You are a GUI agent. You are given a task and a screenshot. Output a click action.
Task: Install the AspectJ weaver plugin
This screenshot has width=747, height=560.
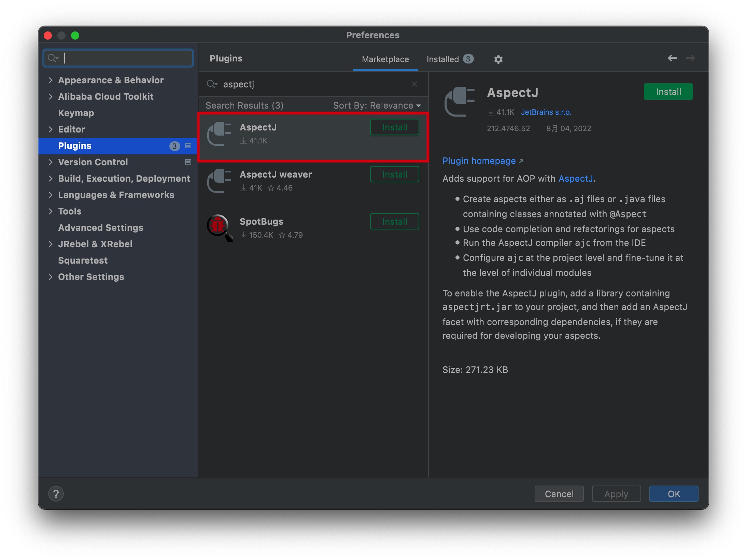(394, 174)
